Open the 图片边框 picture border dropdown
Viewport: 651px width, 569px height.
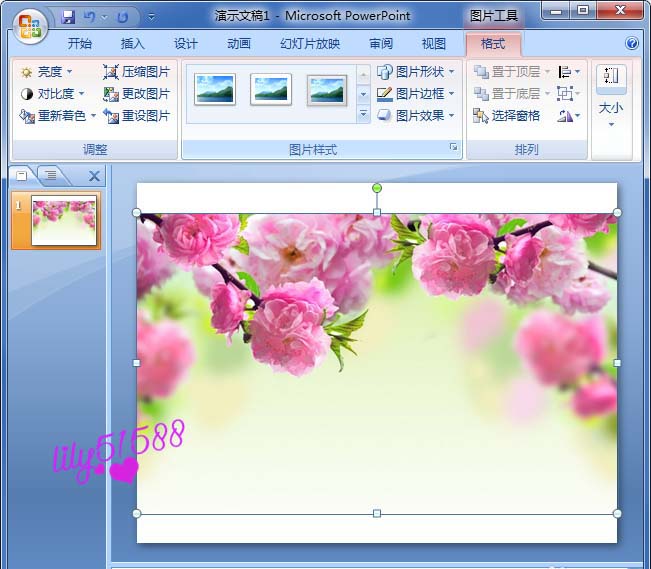click(x=416, y=94)
